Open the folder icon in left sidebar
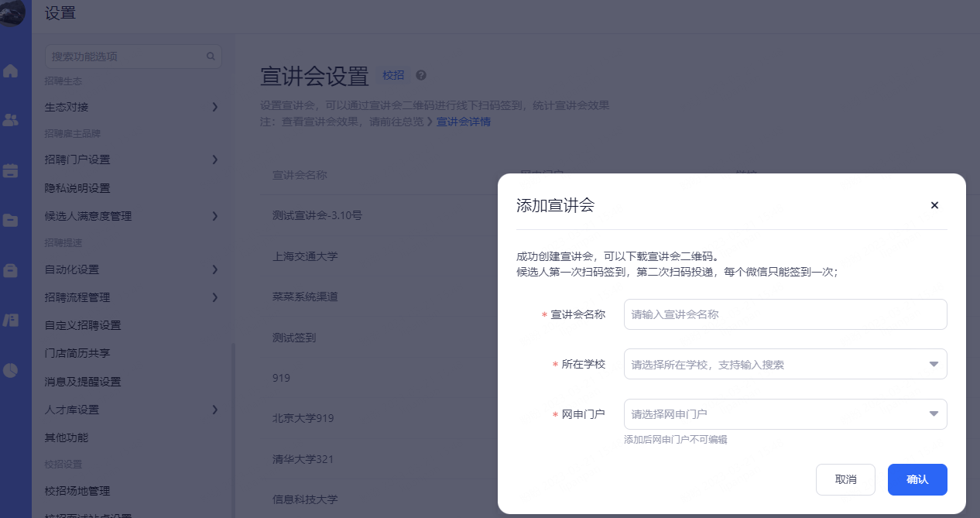The height and width of the screenshot is (518, 980). 11,221
